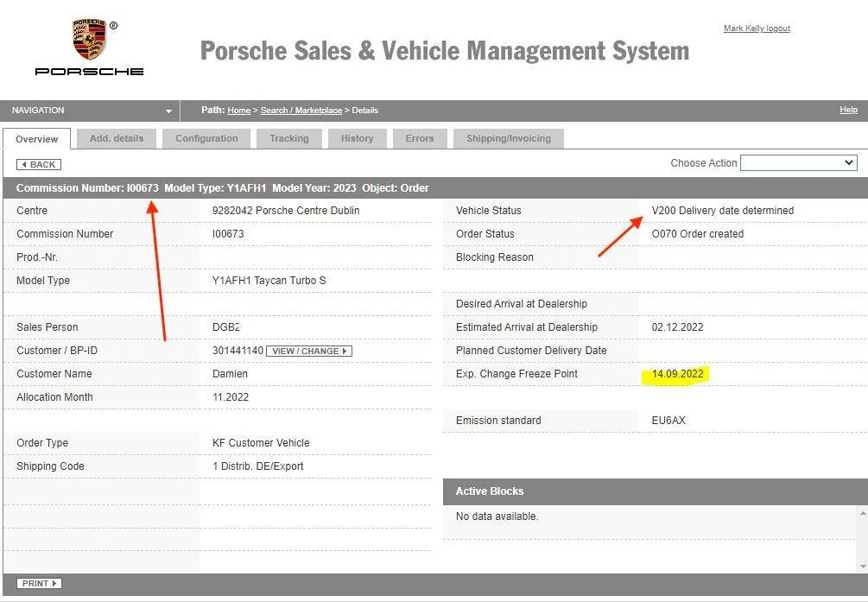Image resolution: width=868 pixels, height=602 pixels.
Task: Open the Help link
Action: 848,110
